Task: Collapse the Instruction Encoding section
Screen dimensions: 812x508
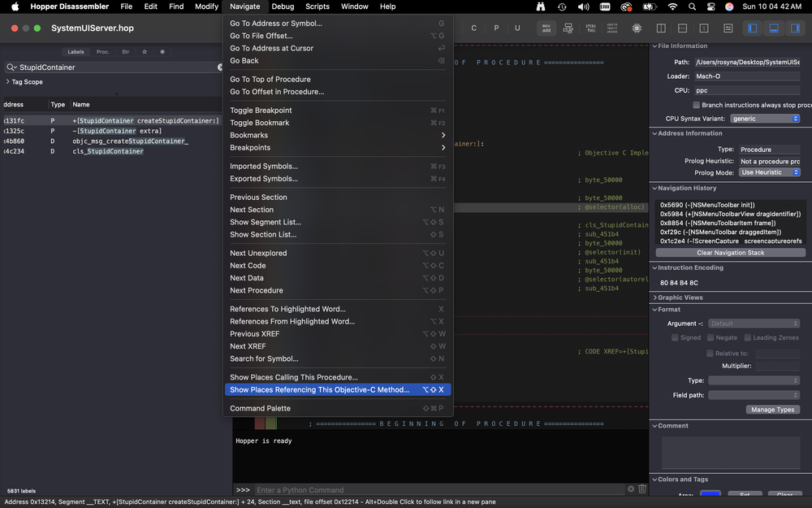Action: click(x=654, y=268)
